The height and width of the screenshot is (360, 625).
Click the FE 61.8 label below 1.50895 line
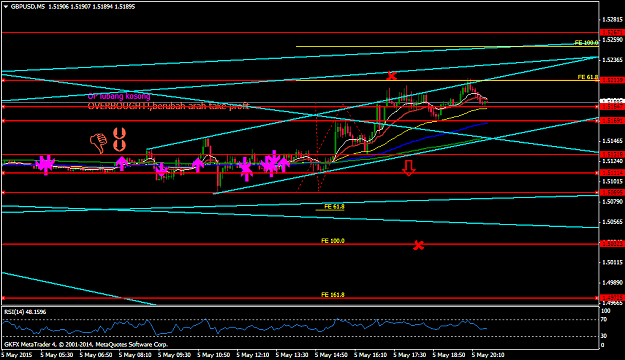(x=334, y=207)
